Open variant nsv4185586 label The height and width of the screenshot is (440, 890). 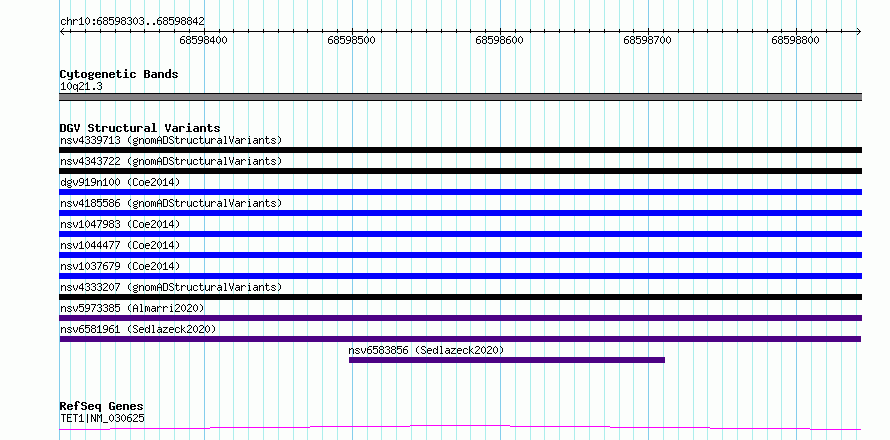click(x=170, y=203)
